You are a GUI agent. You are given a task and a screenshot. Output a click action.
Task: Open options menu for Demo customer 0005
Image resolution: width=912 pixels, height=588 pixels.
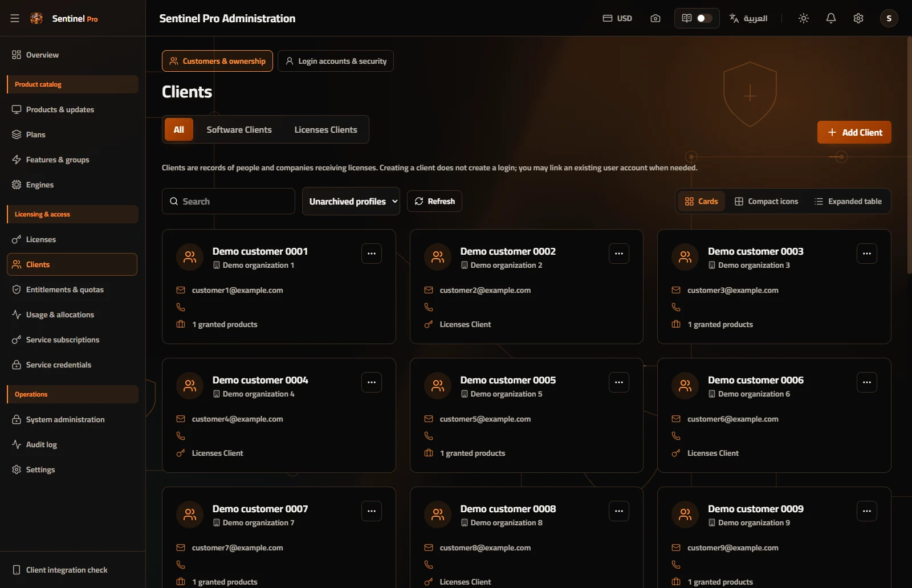click(x=619, y=382)
